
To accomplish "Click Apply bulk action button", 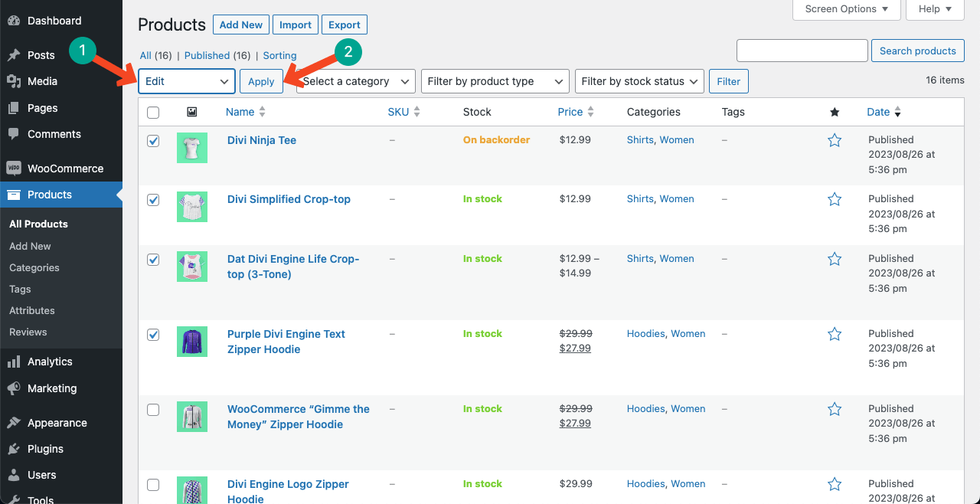I will coord(261,81).
